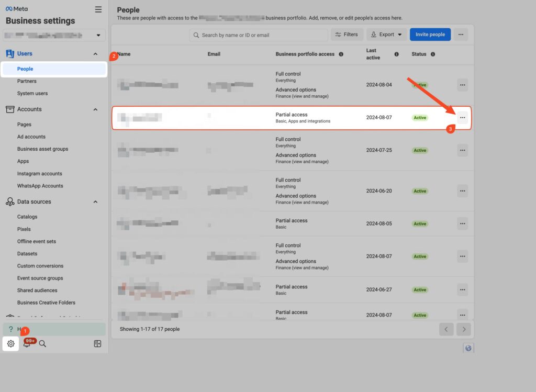Click the Data sources section icon
The height and width of the screenshot is (392, 536).
pos(10,201)
